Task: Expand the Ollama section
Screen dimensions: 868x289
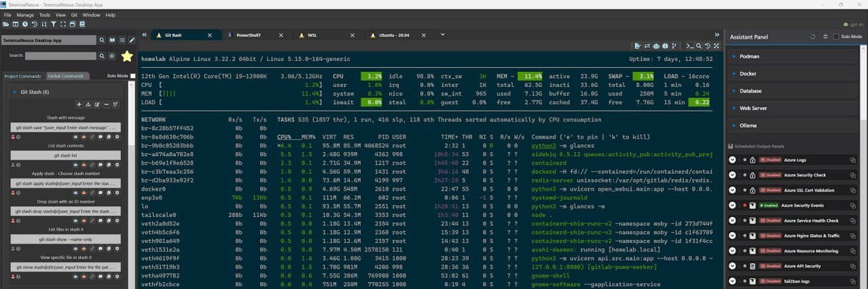Action: pyautogui.click(x=793, y=126)
